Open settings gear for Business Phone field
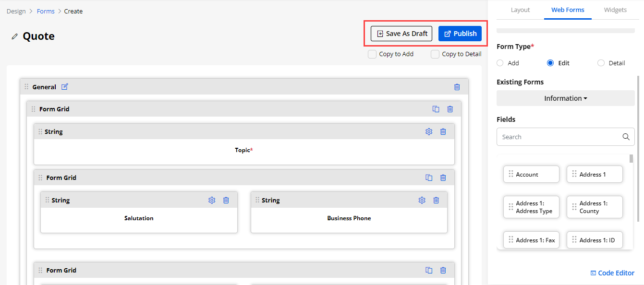The width and height of the screenshot is (644, 285). pyautogui.click(x=422, y=200)
